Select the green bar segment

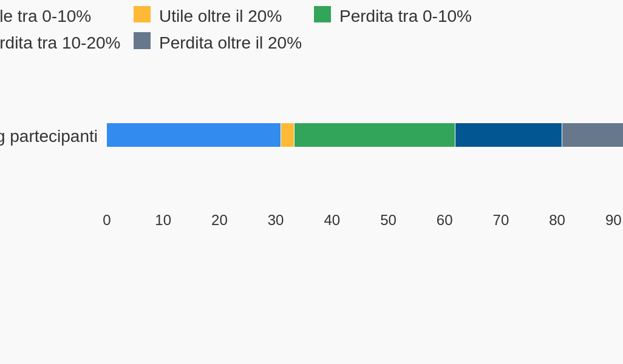click(x=374, y=135)
